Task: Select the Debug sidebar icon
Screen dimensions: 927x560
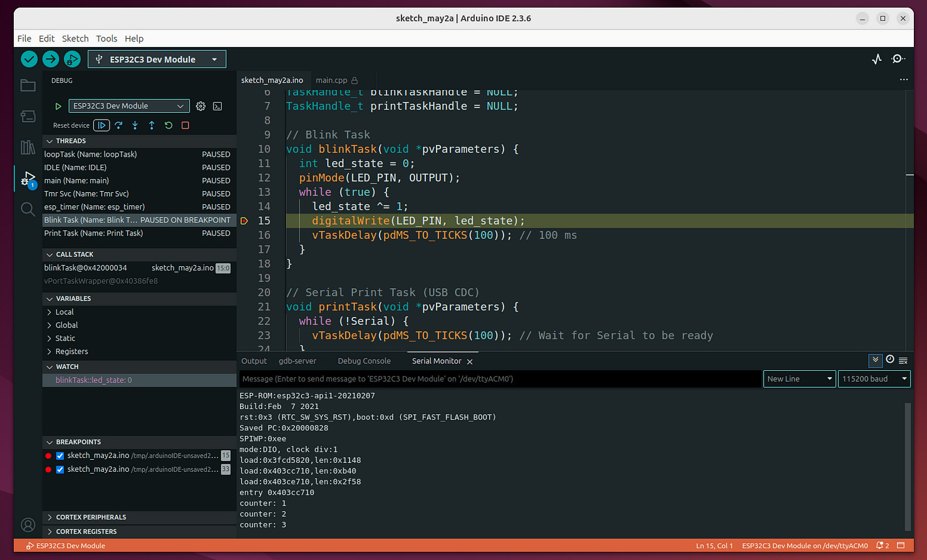Action: [x=28, y=179]
